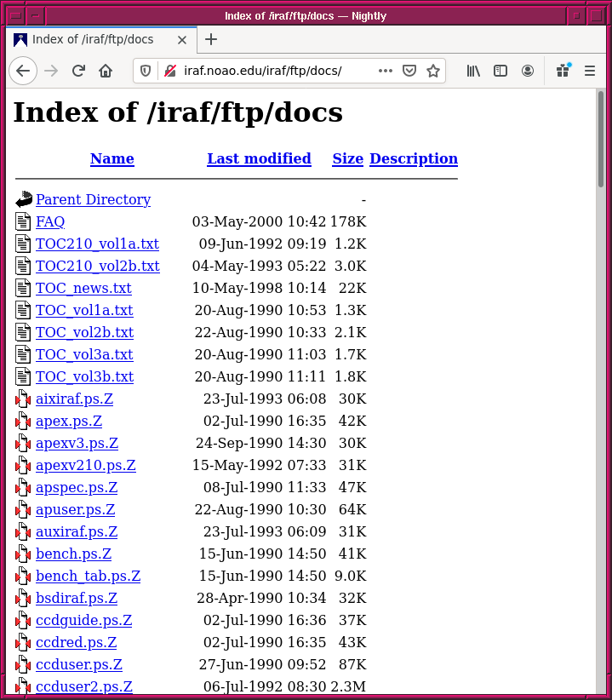Sort listing by Last modified column
612x700 pixels.
tap(259, 158)
